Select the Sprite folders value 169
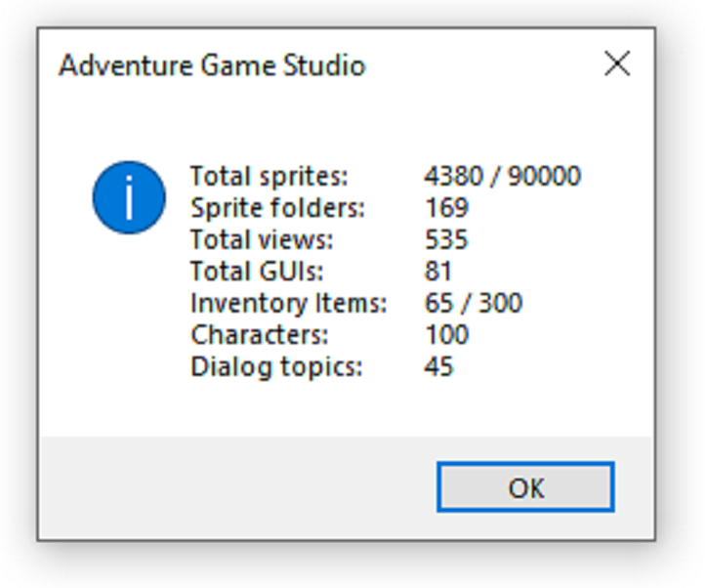This screenshot has width=705, height=588. (x=446, y=208)
